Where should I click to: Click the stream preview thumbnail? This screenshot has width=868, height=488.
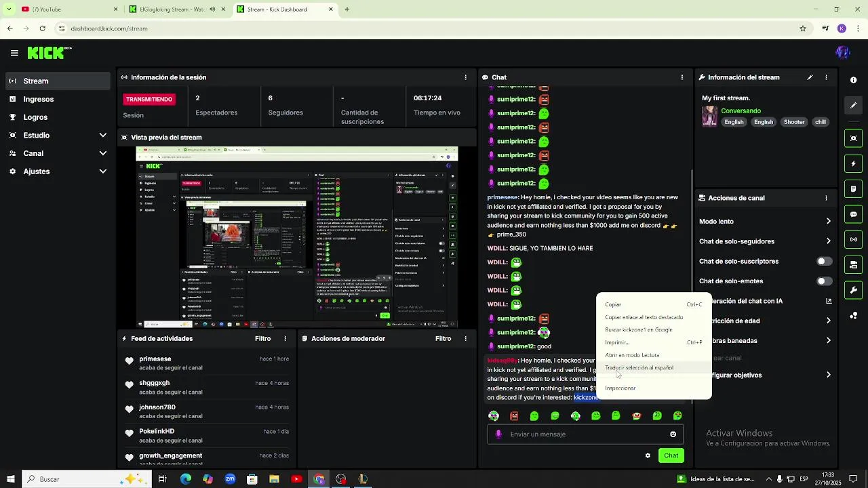point(297,237)
